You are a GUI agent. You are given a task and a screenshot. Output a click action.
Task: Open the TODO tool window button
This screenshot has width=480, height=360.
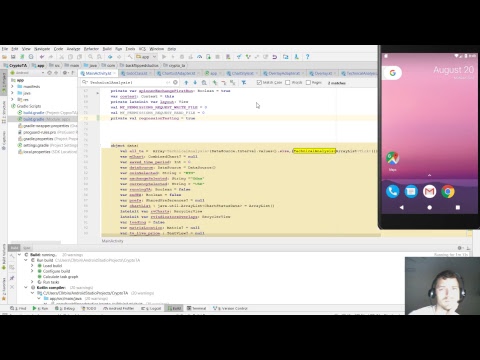click(89, 308)
